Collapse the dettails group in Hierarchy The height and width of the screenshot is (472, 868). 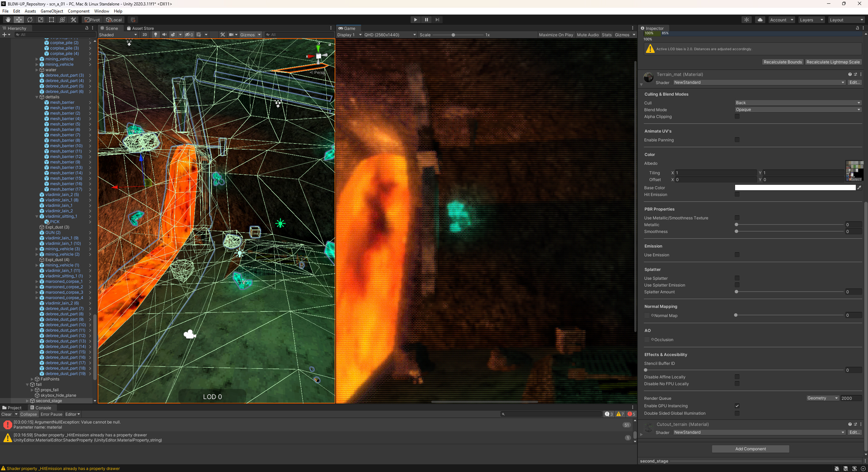[x=37, y=97]
